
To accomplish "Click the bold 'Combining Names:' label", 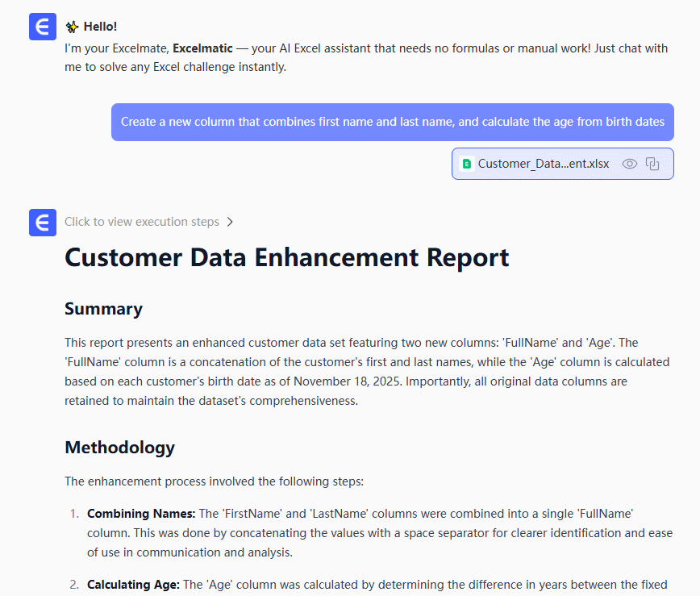I will coord(141,513).
